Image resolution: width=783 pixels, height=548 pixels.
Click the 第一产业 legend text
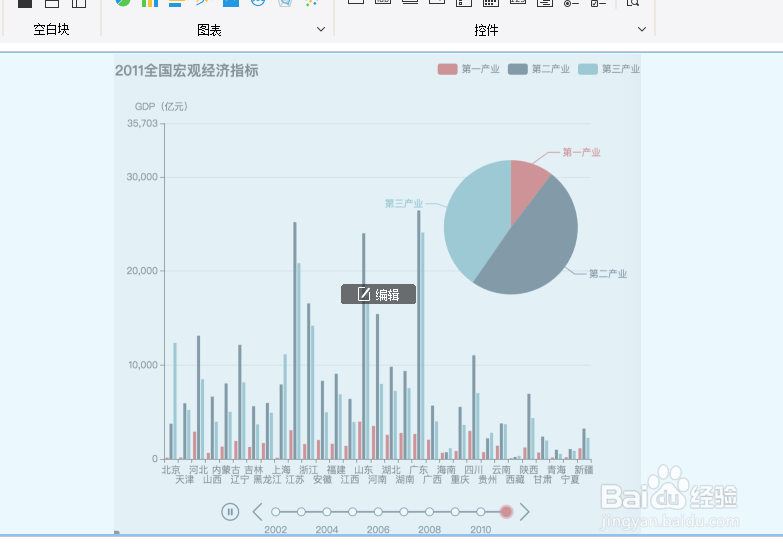click(x=480, y=69)
